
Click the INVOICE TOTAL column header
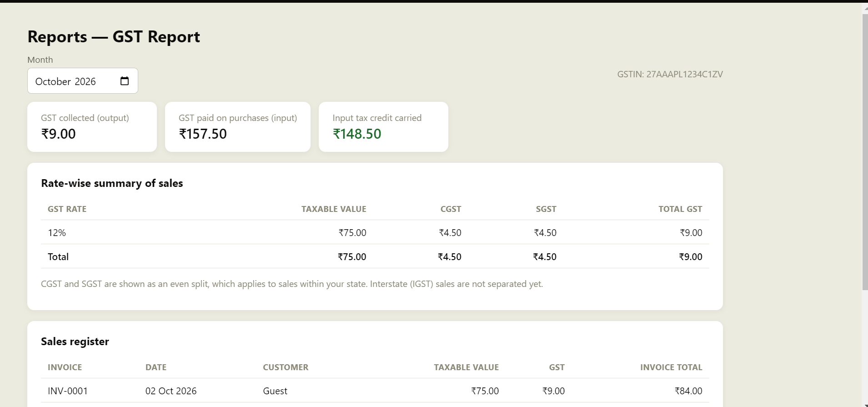click(671, 367)
